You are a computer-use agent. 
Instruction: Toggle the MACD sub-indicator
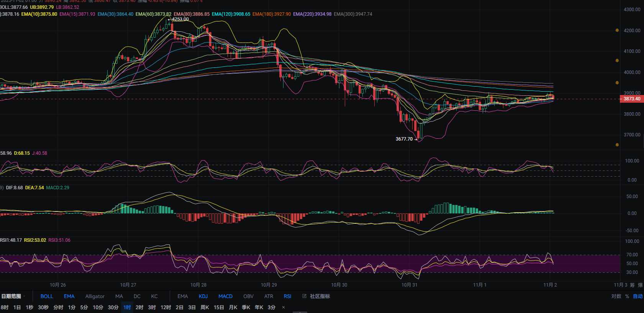[225, 296]
